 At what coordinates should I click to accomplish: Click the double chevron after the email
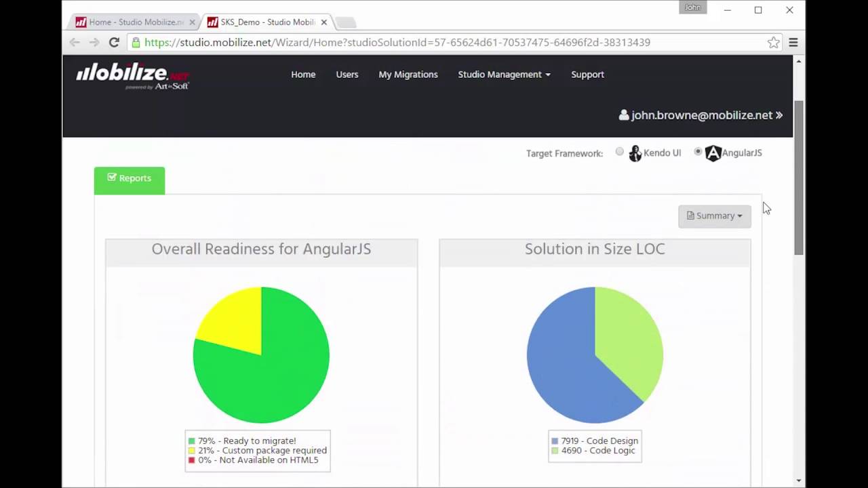point(779,115)
